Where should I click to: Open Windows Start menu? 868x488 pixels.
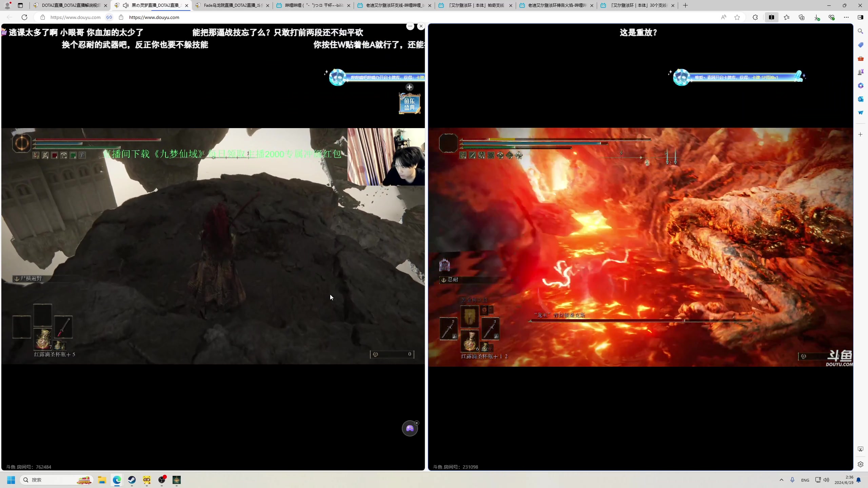pos(11,480)
